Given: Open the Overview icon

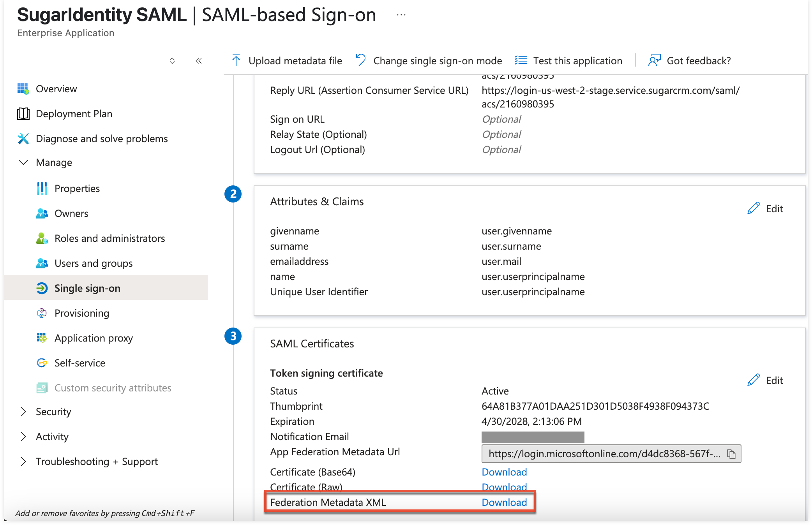Looking at the screenshot, I should (23, 88).
